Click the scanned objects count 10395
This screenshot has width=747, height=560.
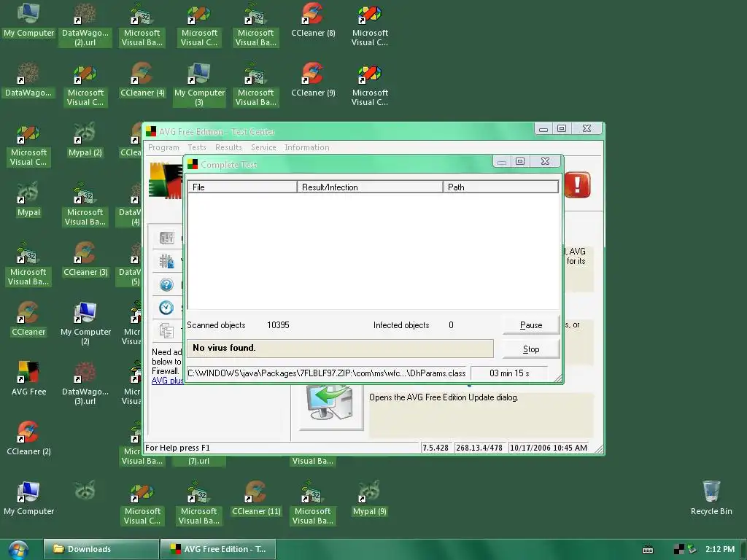278,324
